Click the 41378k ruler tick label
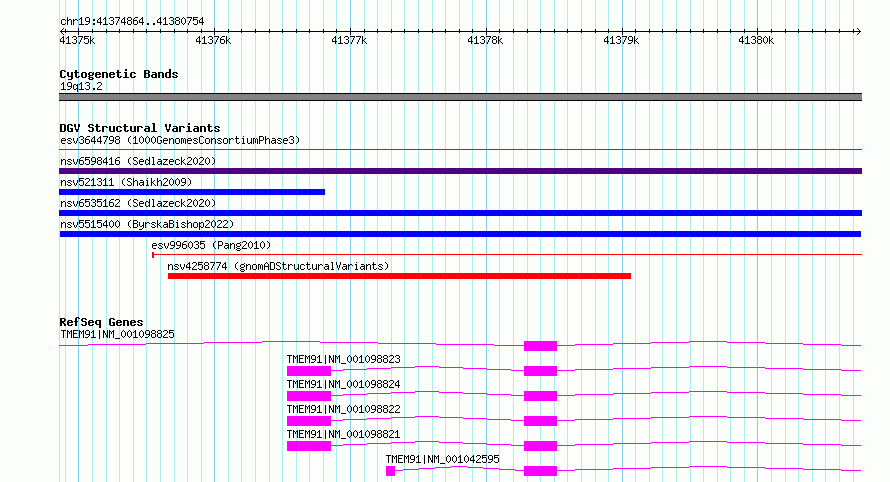The width and height of the screenshot is (890, 482). (x=485, y=40)
